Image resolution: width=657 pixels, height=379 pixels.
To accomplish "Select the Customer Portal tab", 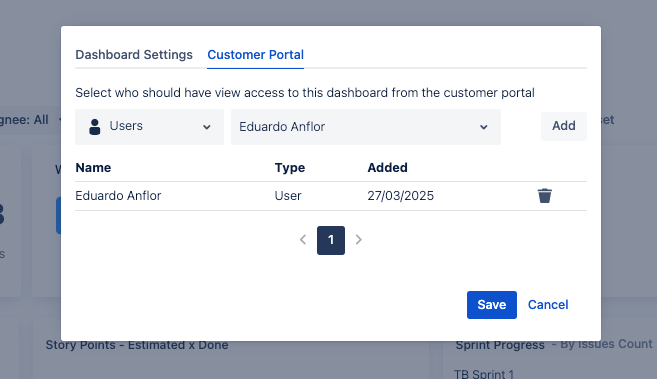I will (x=256, y=55).
